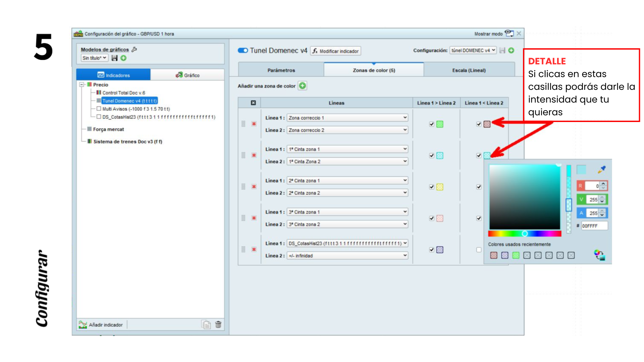Expand the túnel DOMENEC v4 configuration dropdown

tap(473, 50)
